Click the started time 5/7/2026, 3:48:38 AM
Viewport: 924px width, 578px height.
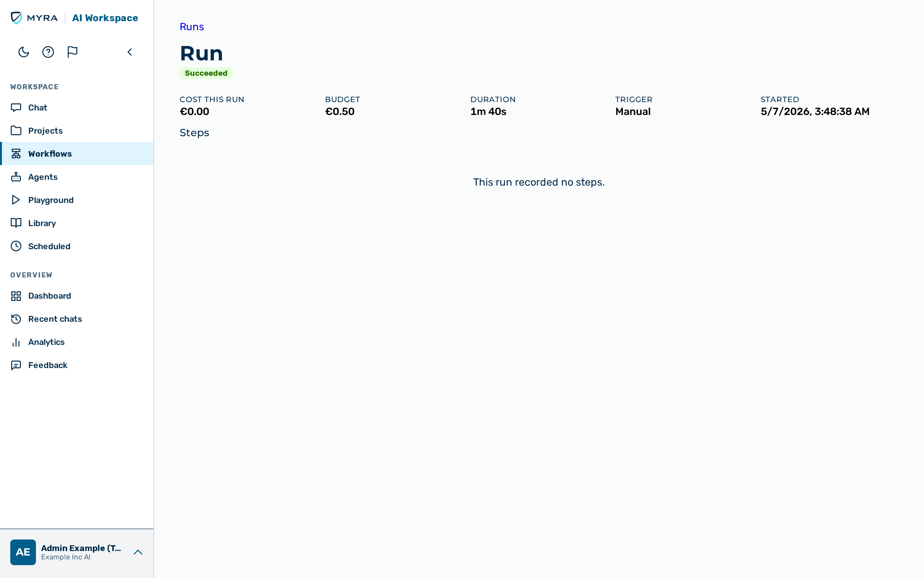815,112
